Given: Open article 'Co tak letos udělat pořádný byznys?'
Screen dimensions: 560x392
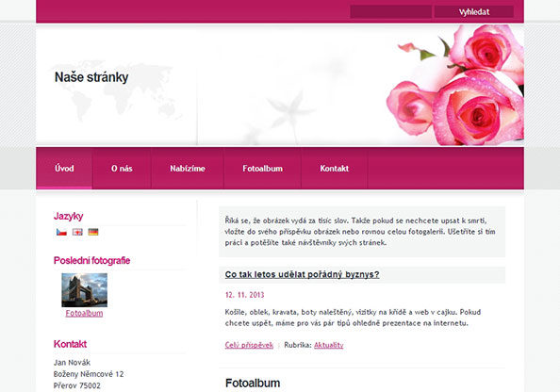Looking at the screenshot, I should pos(302,274).
